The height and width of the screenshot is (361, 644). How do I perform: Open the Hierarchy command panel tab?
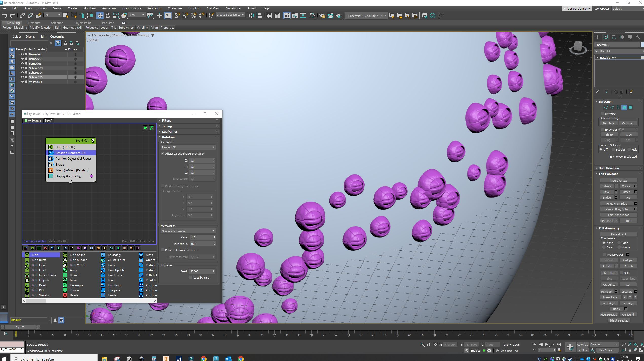[614, 37]
